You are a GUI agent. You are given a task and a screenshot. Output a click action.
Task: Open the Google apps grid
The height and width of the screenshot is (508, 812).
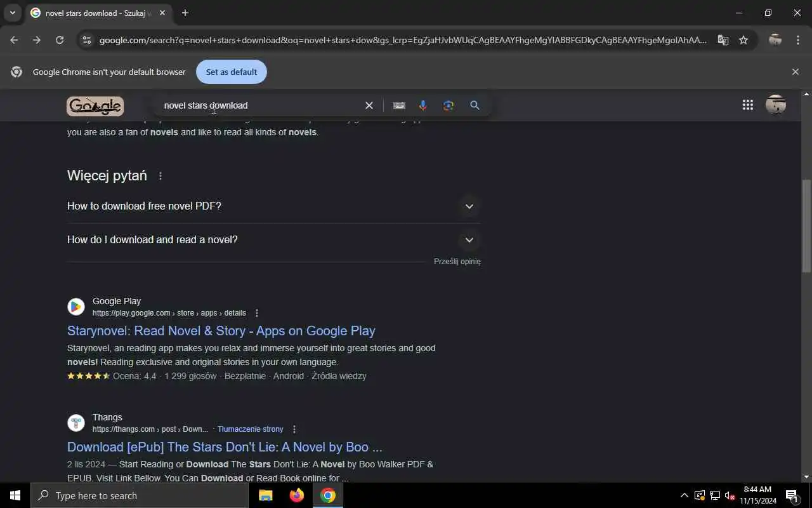pos(748,105)
